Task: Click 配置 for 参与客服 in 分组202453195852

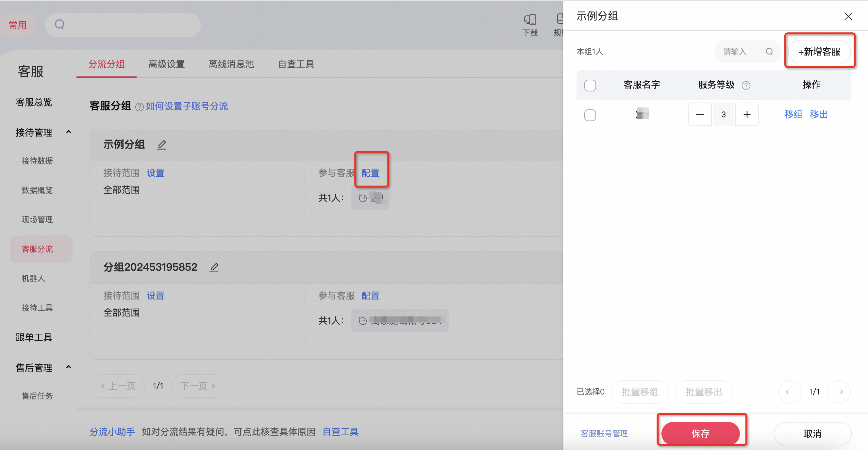Action: click(370, 296)
